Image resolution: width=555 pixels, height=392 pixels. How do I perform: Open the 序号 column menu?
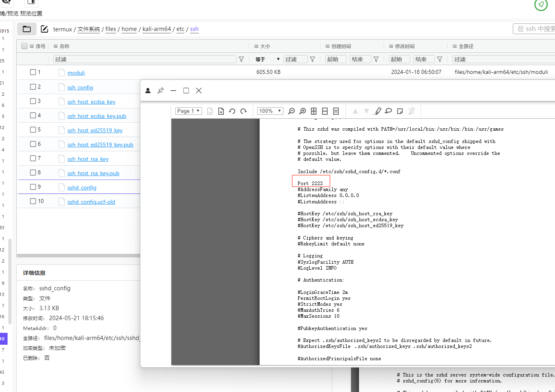click(x=32, y=46)
